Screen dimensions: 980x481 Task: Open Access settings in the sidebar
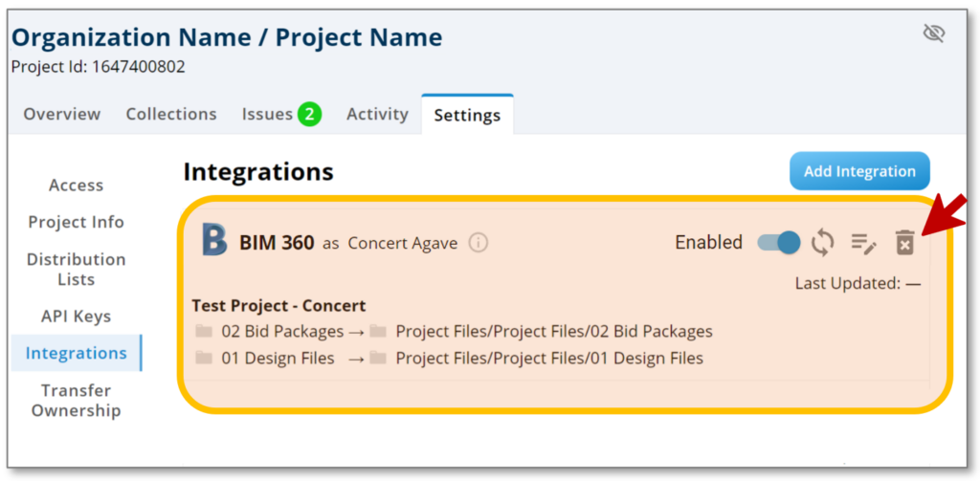tap(76, 186)
